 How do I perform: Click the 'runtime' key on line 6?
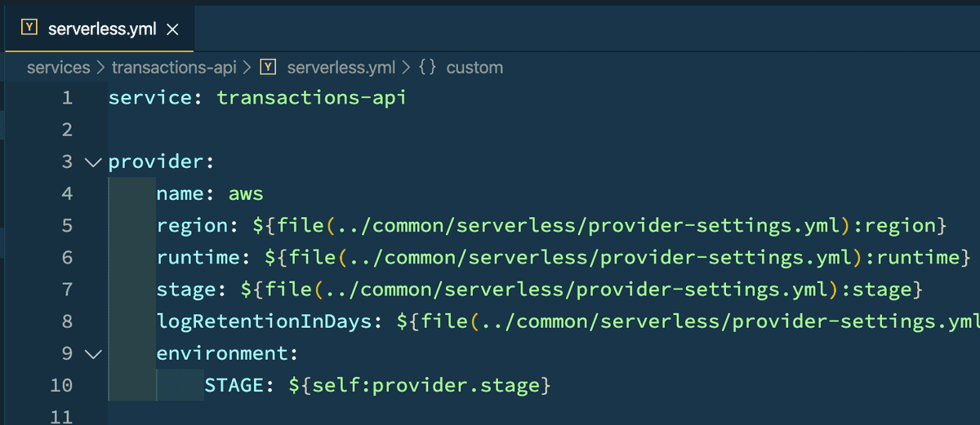tap(198, 258)
